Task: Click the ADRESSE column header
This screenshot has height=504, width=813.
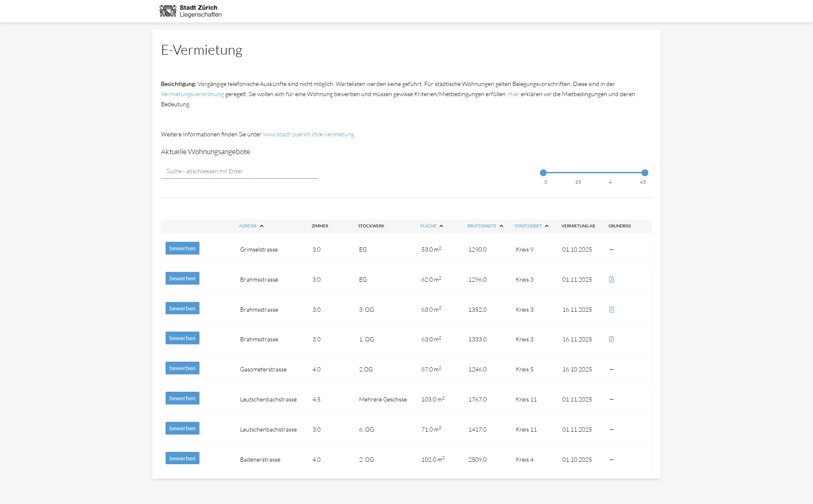Action: (248, 226)
